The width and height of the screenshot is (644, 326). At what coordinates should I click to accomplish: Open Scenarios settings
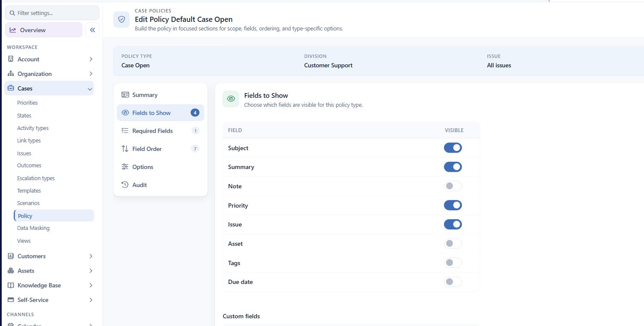coord(28,203)
